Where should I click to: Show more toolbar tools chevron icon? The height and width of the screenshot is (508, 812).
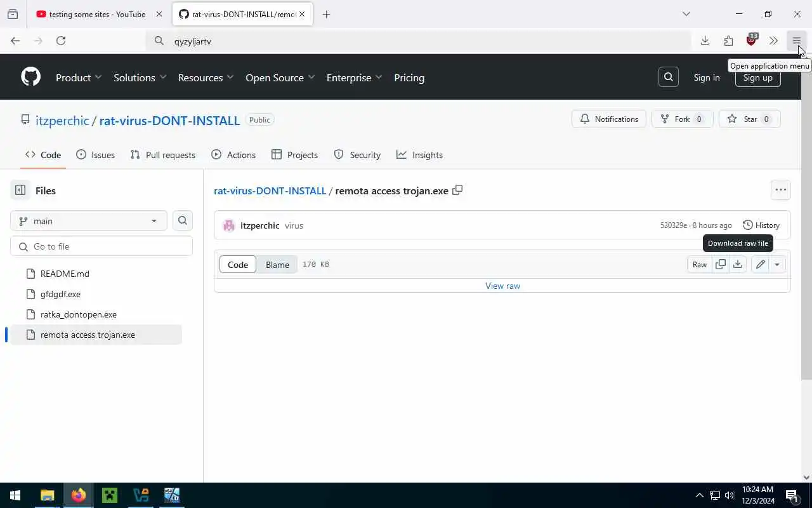(x=773, y=41)
